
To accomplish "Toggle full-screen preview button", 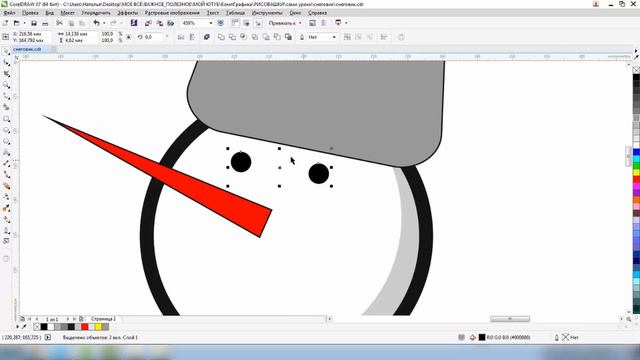I will click(220, 23).
